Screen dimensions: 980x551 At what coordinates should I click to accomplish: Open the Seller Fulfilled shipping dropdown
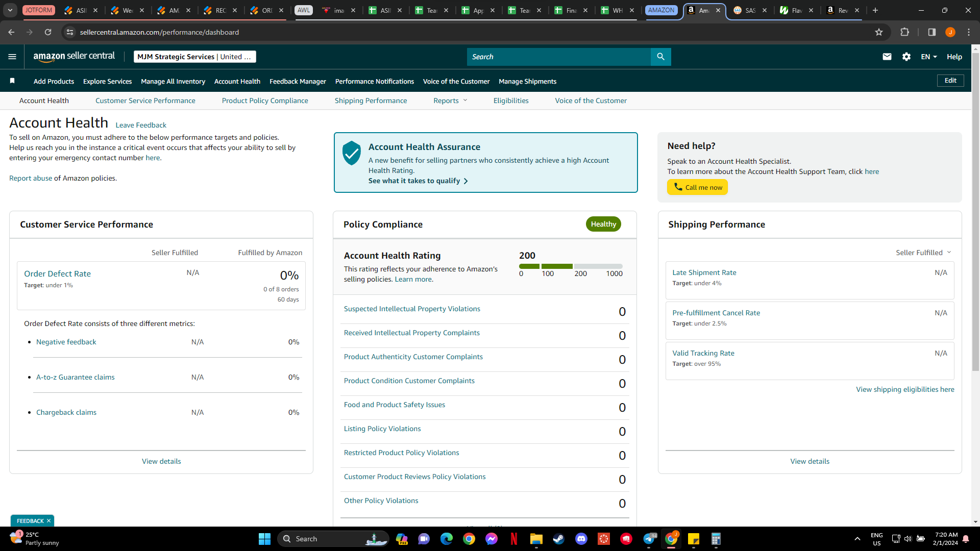(x=923, y=253)
